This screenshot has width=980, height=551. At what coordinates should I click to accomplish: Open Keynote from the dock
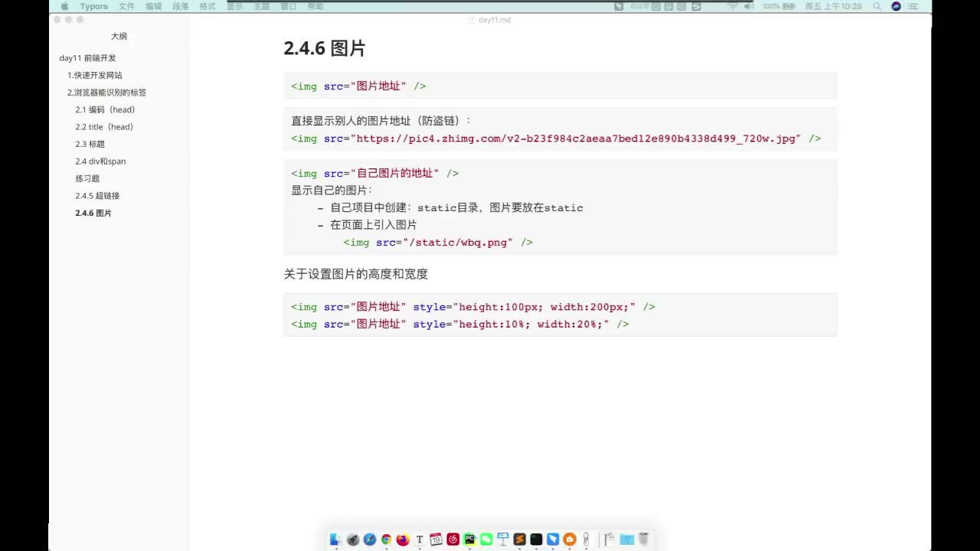click(x=503, y=540)
